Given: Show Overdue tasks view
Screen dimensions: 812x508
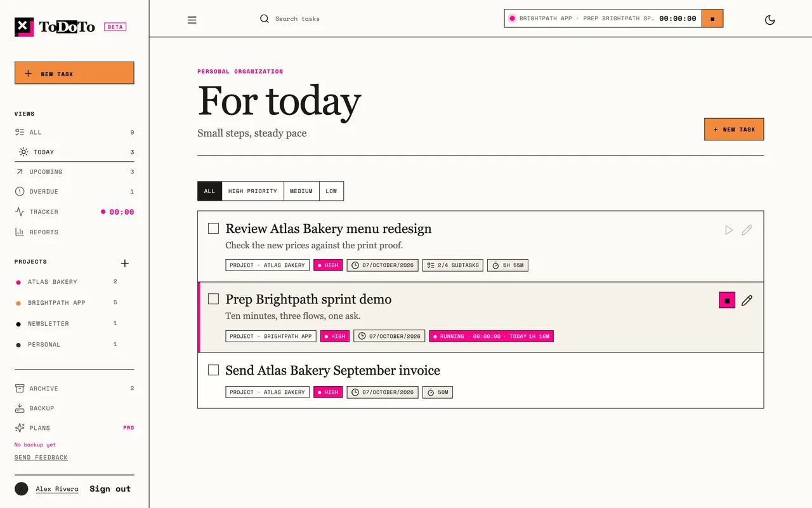Looking at the screenshot, I should point(74,191).
